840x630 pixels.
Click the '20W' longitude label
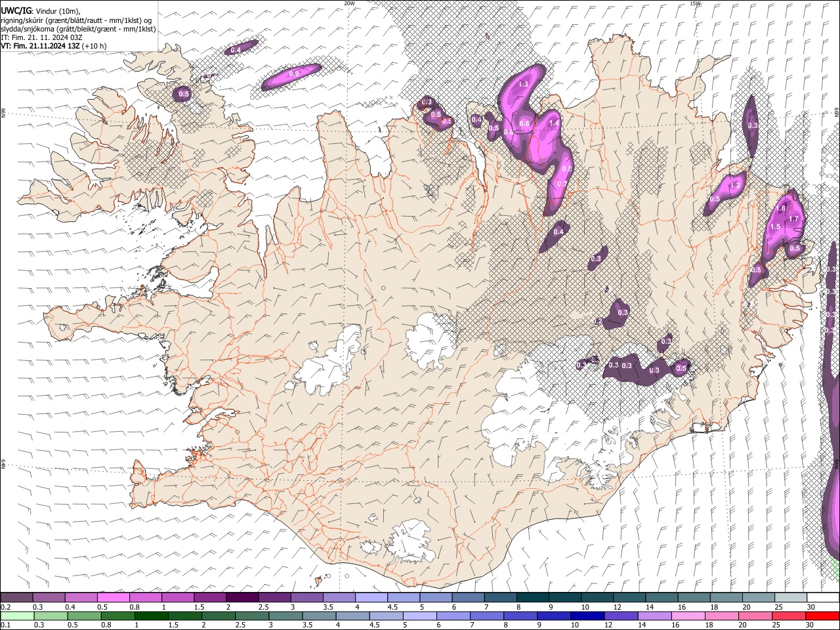click(x=349, y=3)
